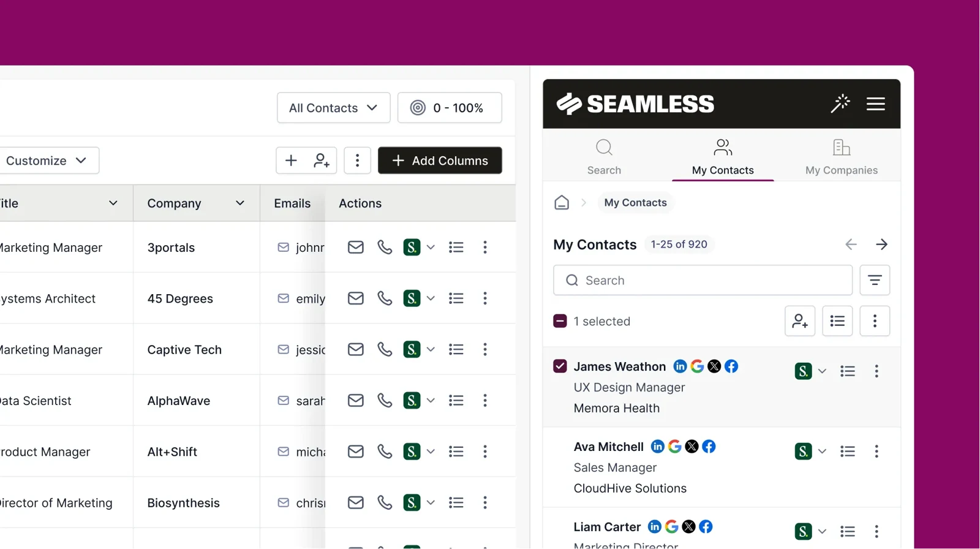
Task: Send email to the 3portals contact
Action: pos(356,247)
